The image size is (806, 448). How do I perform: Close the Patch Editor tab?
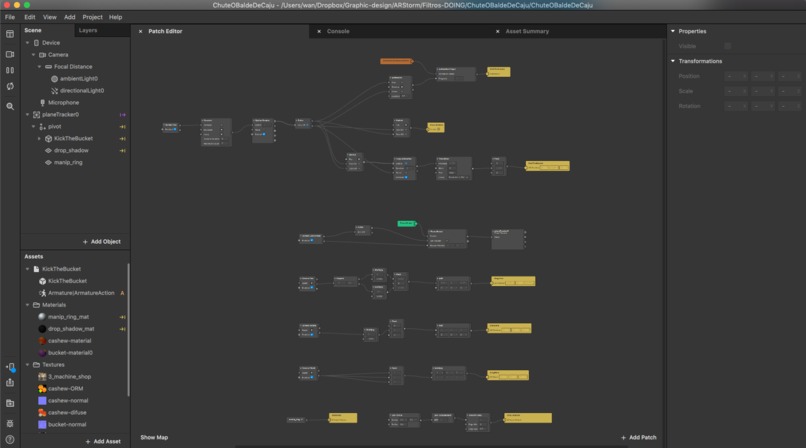click(140, 31)
